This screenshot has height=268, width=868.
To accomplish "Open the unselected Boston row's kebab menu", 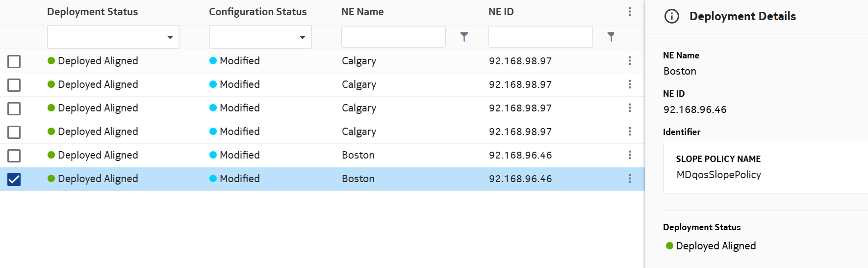I will (630, 155).
